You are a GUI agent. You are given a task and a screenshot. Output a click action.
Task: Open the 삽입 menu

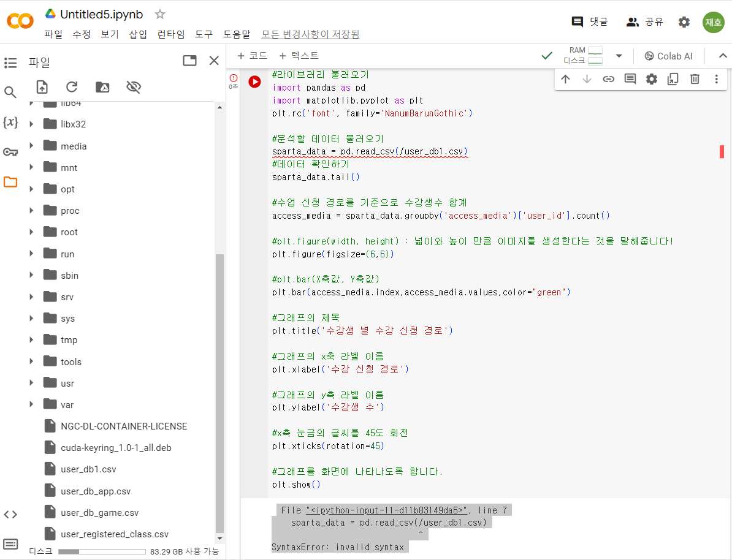click(138, 34)
